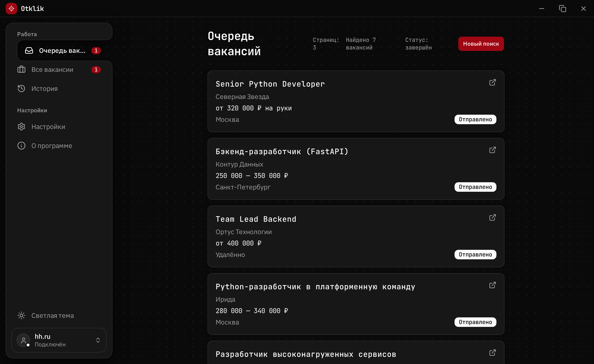Start a new search with Новый поиск
Image resolution: width=594 pixels, height=364 pixels.
(x=481, y=44)
